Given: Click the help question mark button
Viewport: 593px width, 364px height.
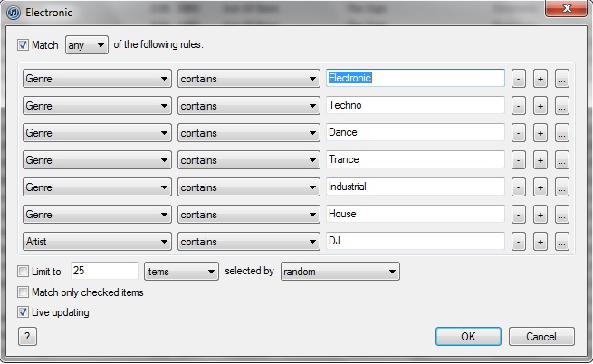Looking at the screenshot, I should click(27, 337).
